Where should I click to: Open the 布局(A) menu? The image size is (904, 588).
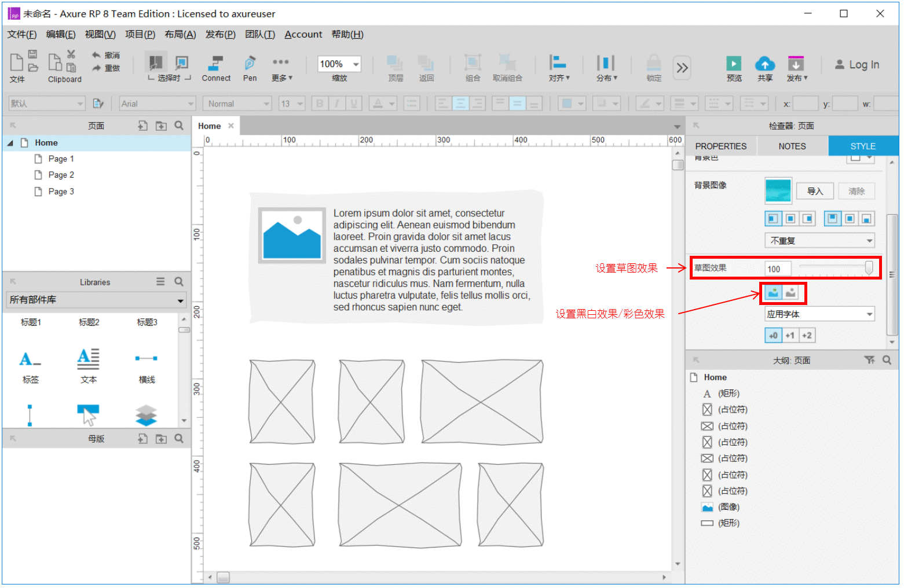(180, 34)
